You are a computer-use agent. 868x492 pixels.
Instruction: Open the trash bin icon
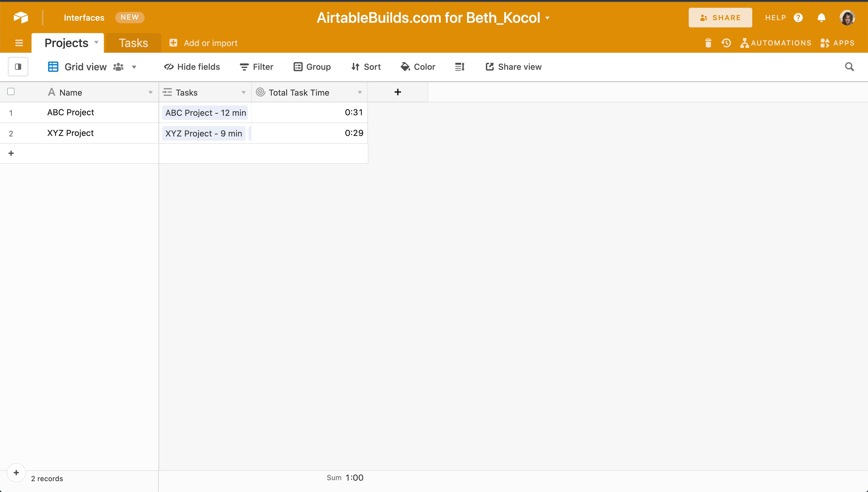(708, 43)
